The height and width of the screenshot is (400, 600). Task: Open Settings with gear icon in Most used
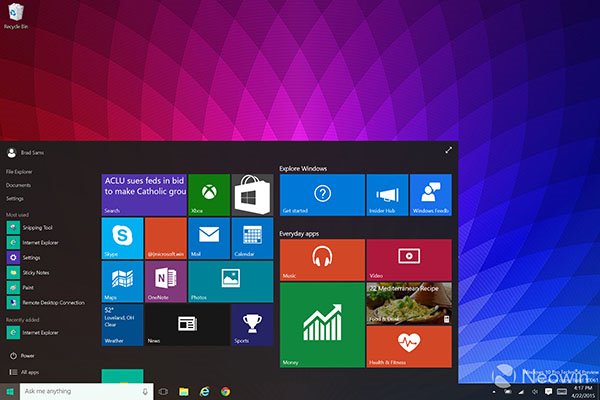(23, 258)
